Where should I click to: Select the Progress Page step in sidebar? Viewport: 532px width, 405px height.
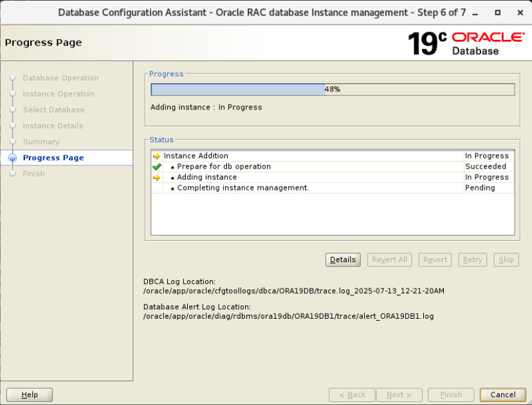click(x=53, y=158)
